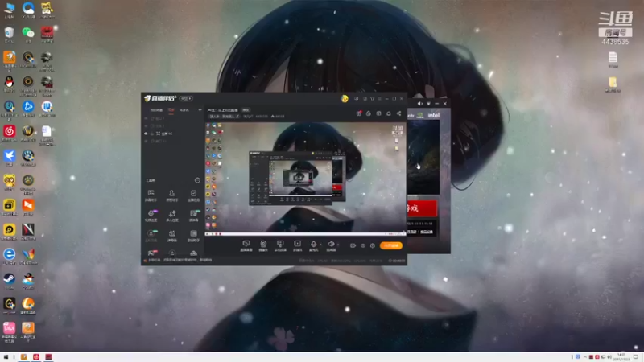The width and height of the screenshot is (644, 362).
Task: Open the play/video source icon in bottom toolbar
Action: click(297, 245)
